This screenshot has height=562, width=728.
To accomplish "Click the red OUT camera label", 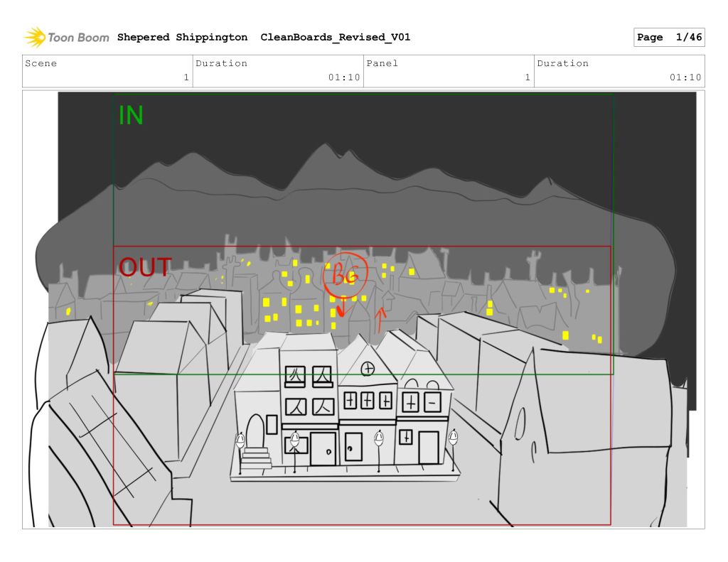I will 145,268.
